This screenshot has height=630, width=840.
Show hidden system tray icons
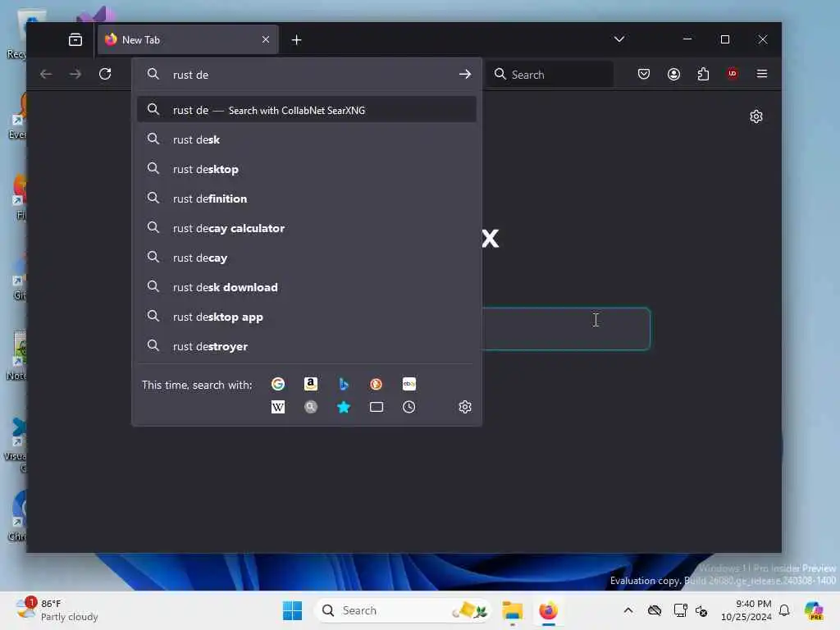point(628,610)
